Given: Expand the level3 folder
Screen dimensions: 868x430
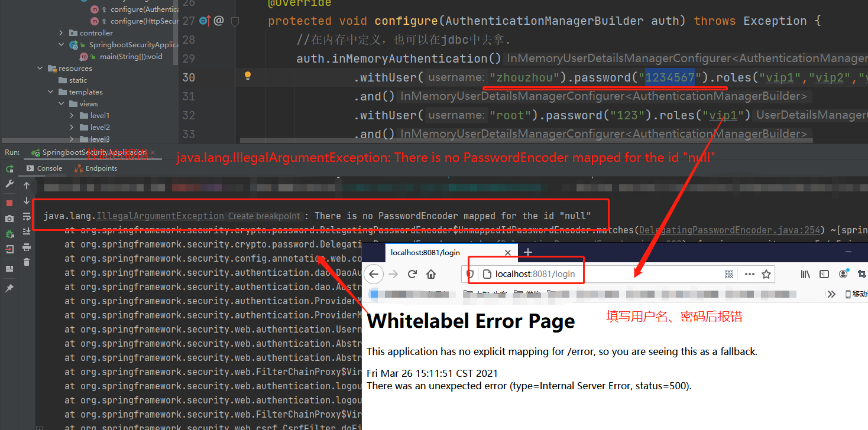Looking at the screenshot, I should (72, 139).
